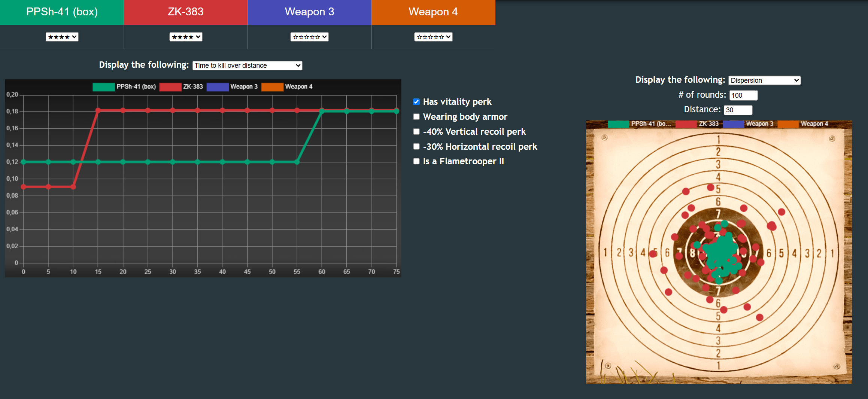Click the Weapon 4 legend text in line chart
This screenshot has height=399, width=868.
coord(298,86)
